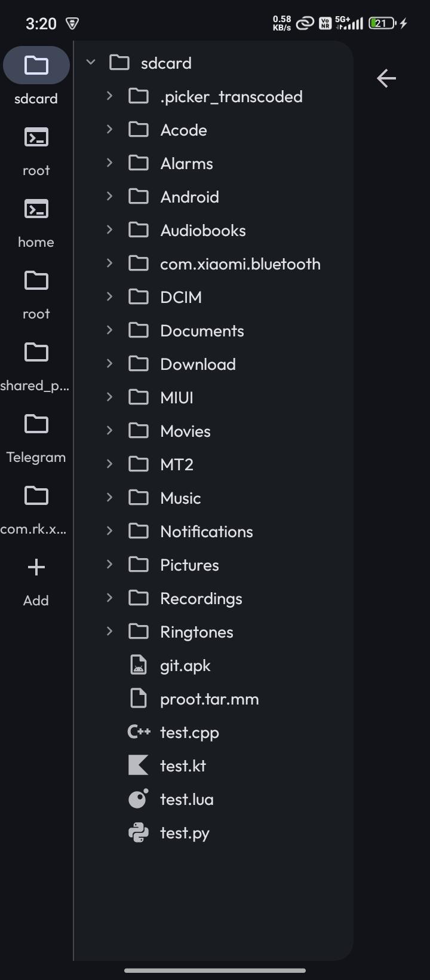Expand the Android folder chevron

(109, 196)
